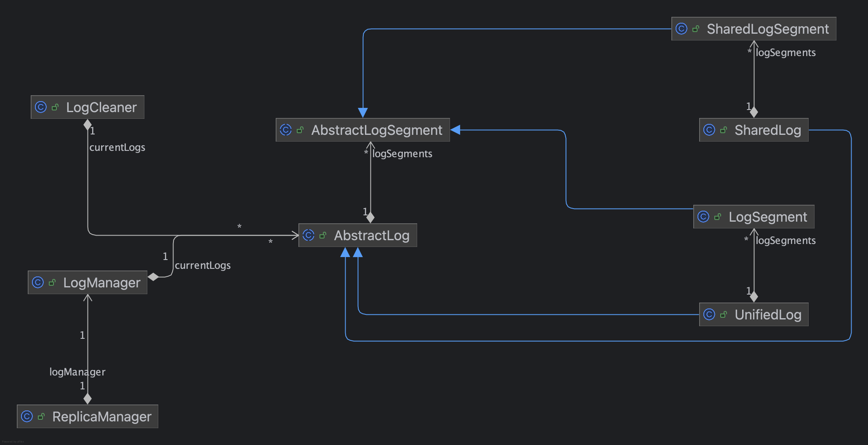Click the abstract class icon beside AbstractLog

309,235
